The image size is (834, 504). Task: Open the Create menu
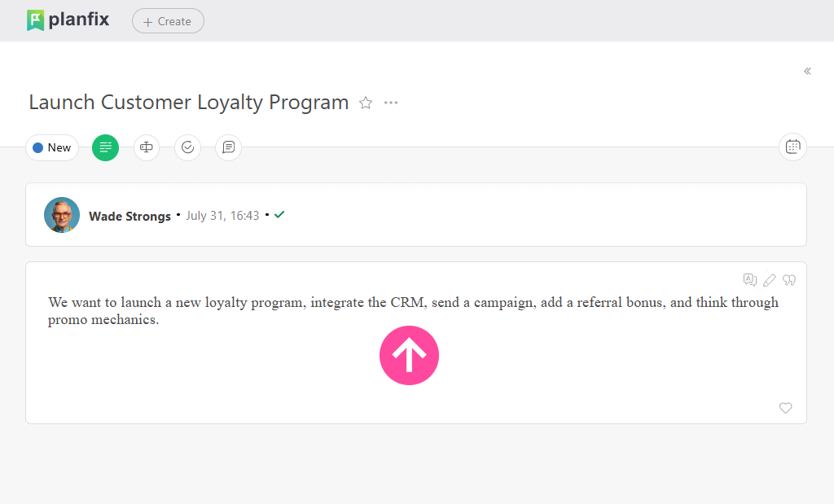168,21
